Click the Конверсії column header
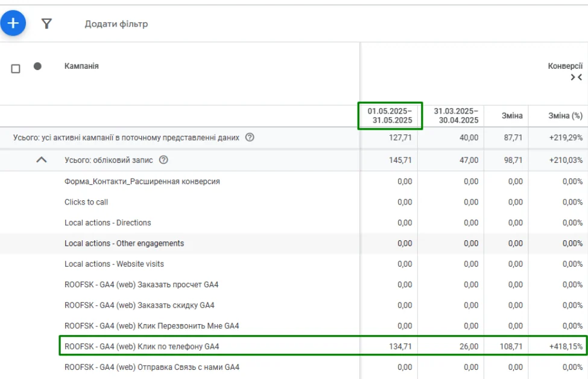The height and width of the screenshot is (379, 588). pyautogui.click(x=565, y=66)
